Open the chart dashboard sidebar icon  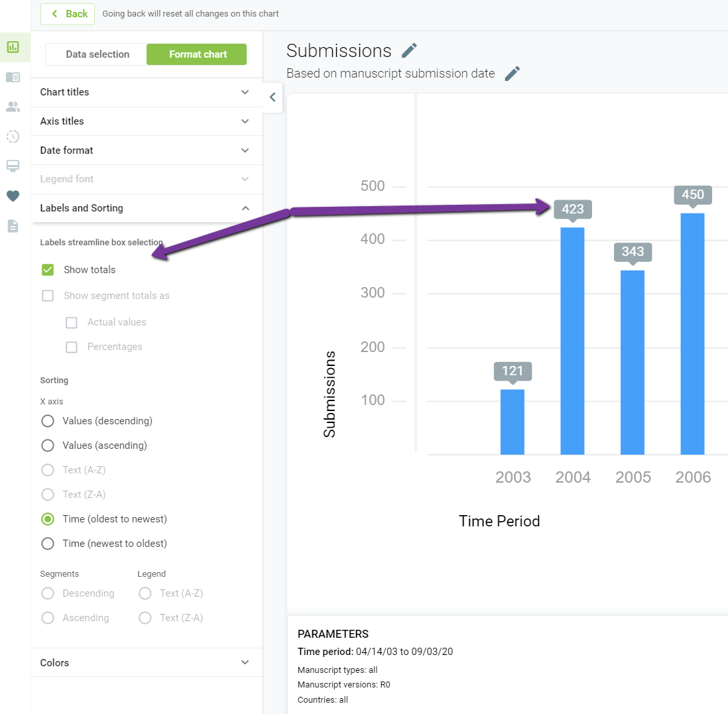coord(13,47)
